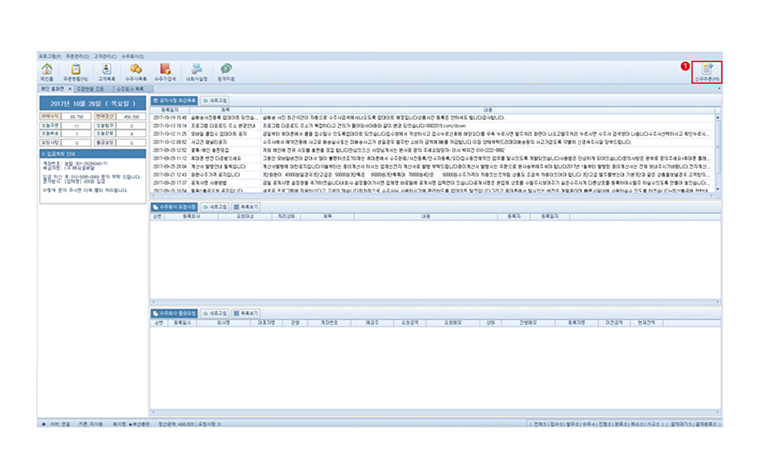
Task: Open the 프로그램(P) menu
Action: (49, 55)
